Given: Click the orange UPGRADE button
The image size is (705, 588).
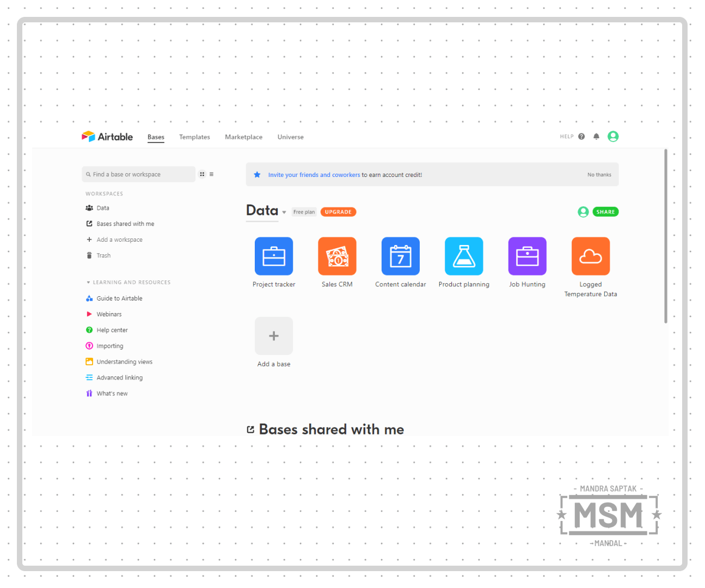Looking at the screenshot, I should click(338, 212).
